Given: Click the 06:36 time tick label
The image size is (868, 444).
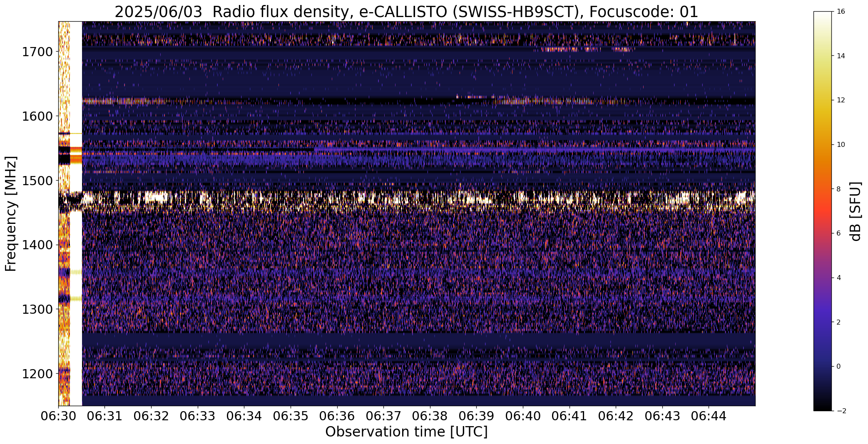Looking at the screenshot, I should pyautogui.click(x=337, y=416).
